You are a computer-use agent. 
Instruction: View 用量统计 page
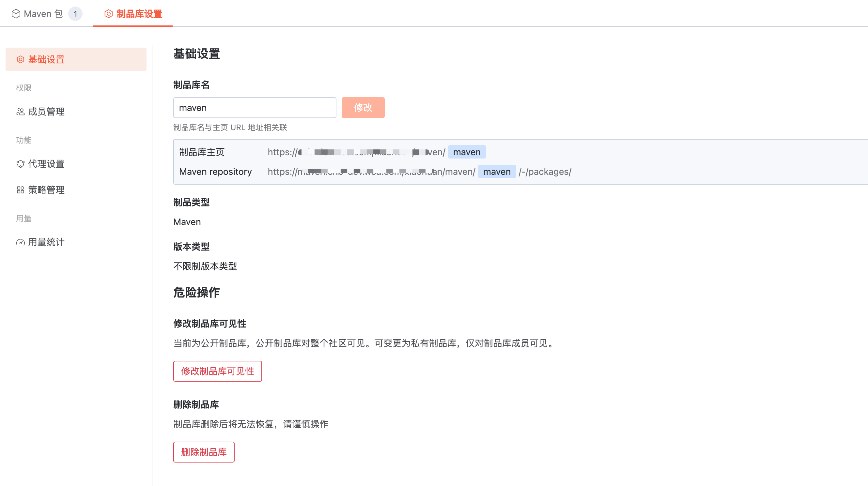46,242
